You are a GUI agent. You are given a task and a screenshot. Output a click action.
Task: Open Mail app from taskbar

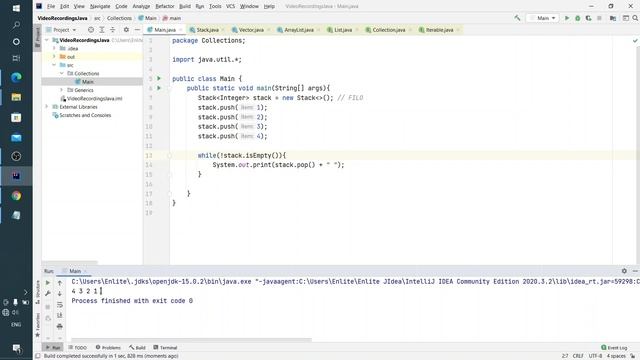[16, 138]
